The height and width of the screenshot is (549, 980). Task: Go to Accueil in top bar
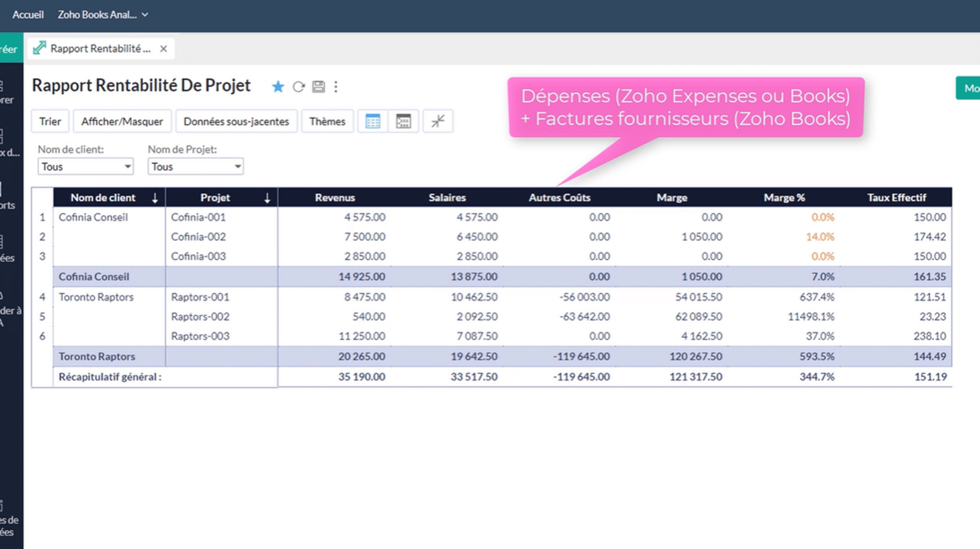tap(28, 15)
